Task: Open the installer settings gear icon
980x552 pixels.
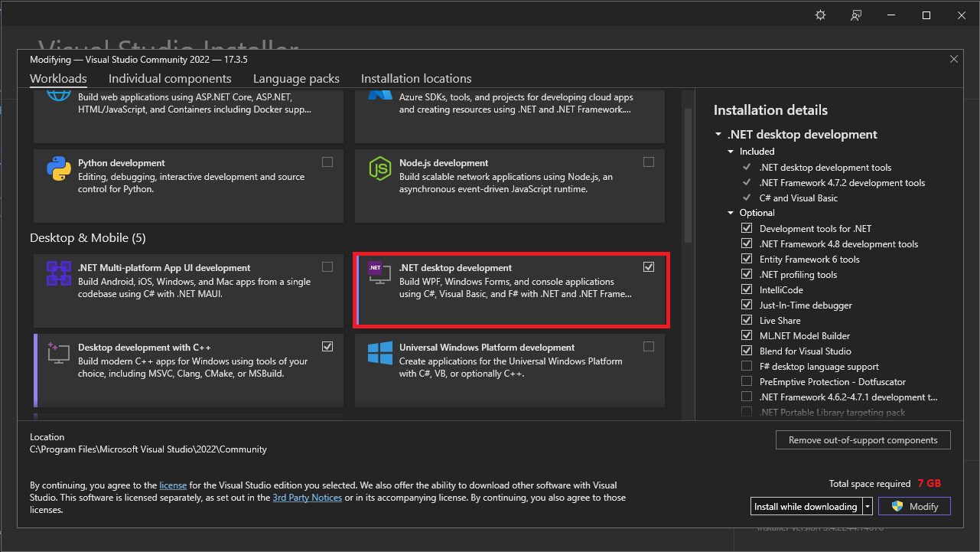Action: point(821,15)
